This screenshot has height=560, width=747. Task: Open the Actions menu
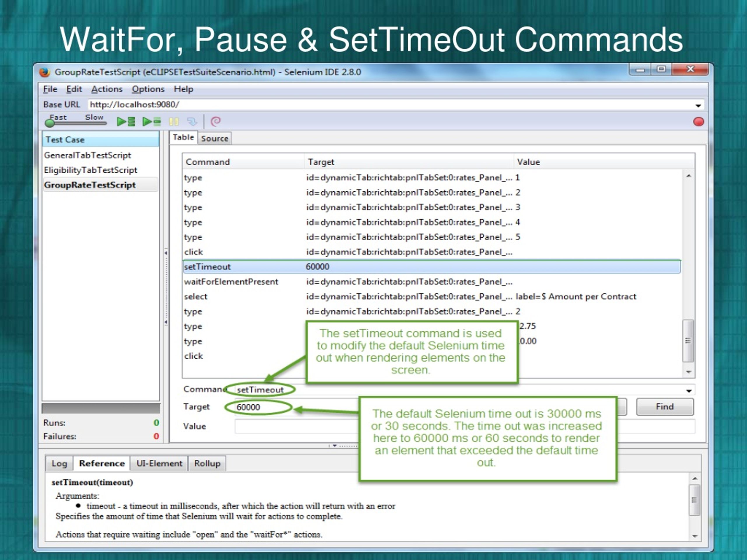click(107, 89)
